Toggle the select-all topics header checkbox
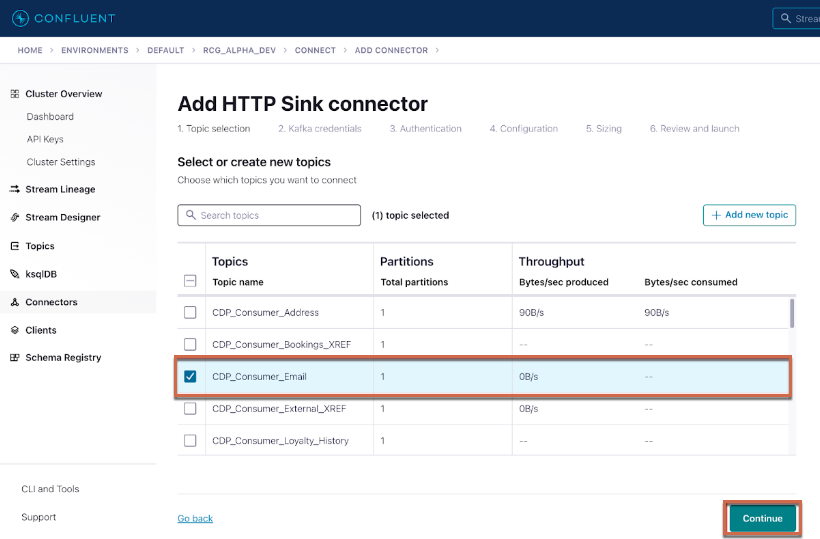This screenshot has height=539, width=820. [190, 282]
